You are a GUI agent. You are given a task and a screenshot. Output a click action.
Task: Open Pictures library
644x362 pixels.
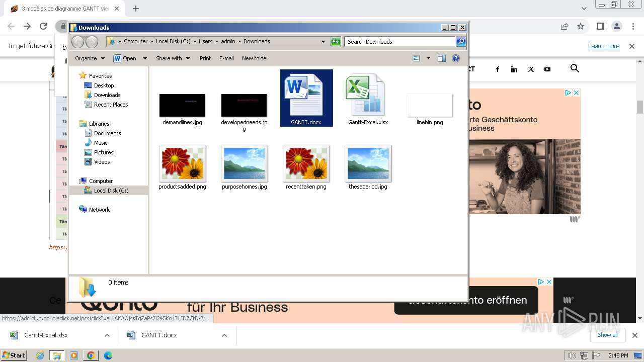click(104, 152)
